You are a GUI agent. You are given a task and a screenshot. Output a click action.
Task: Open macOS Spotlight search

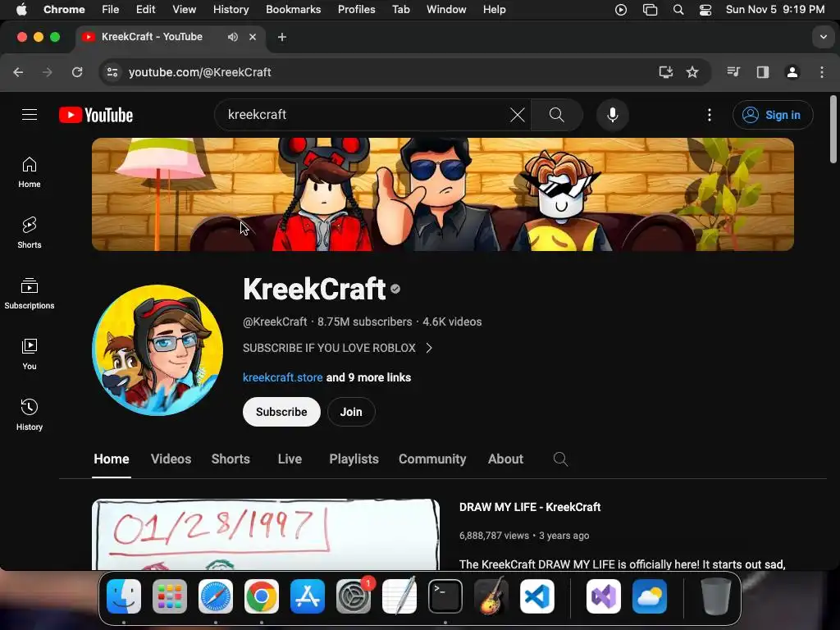[x=678, y=10]
